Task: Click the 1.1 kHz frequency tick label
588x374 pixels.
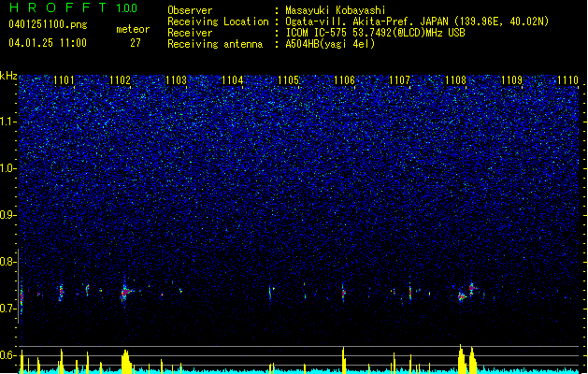Action: (x=7, y=122)
